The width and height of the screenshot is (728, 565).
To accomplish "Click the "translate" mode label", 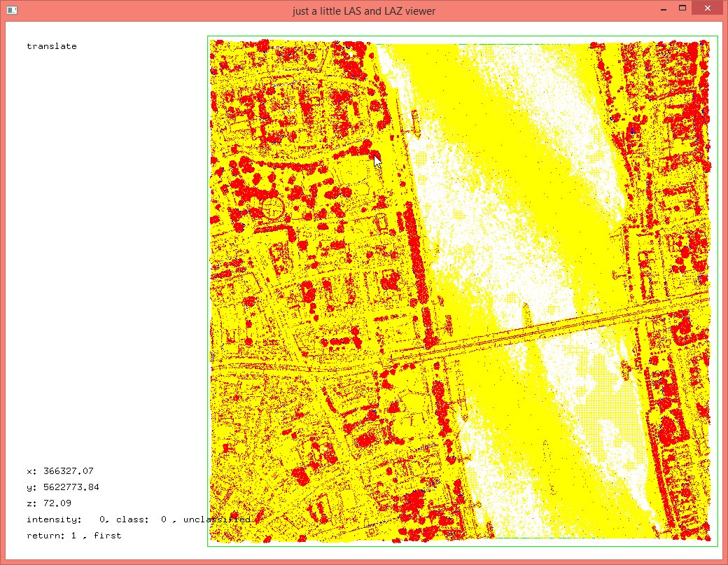I will pyautogui.click(x=52, y=46).
